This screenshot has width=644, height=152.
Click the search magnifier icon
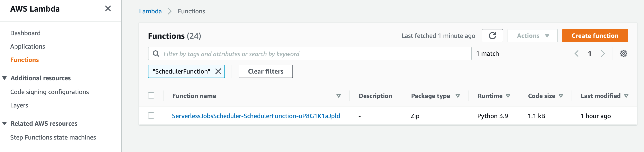(156, 53)
